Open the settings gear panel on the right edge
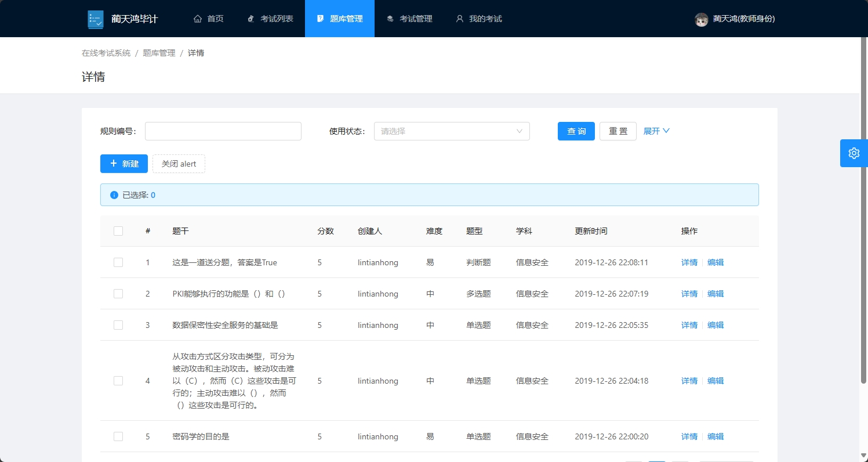 pyautogui.click(x=854, y=153)
